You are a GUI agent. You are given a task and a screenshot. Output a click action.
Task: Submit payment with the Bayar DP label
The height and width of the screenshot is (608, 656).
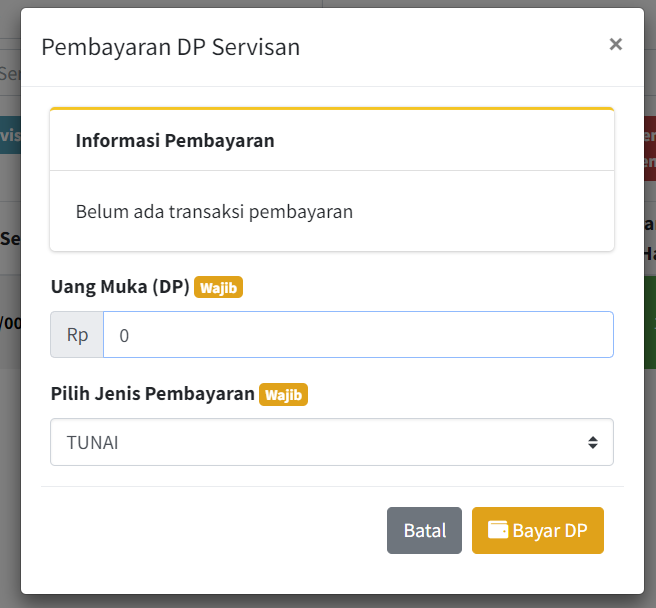(x=549, y=531)
